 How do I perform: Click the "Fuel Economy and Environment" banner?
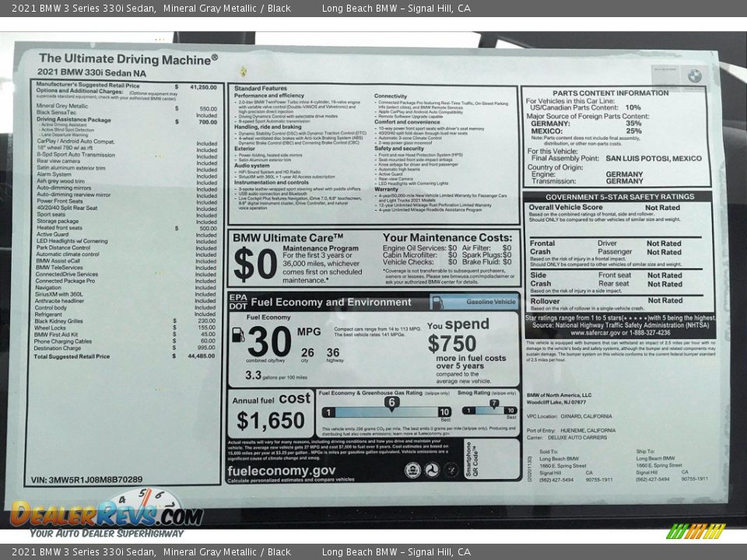(331, 303)
